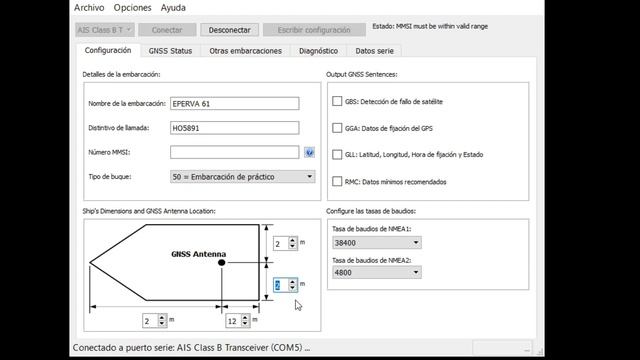Open the Diagnóstico tab
Viewport: 640px width, 360px height.
[318, 51]
